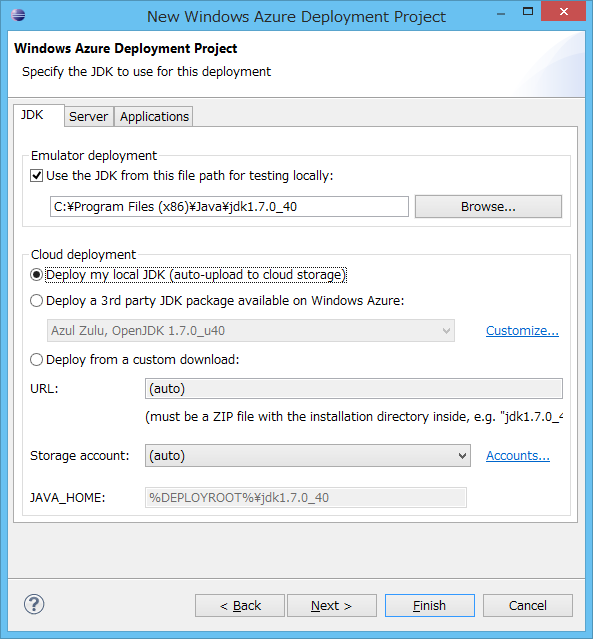
Task: Click the 'Cloud deployment' group label
Action: click(84, 255)
